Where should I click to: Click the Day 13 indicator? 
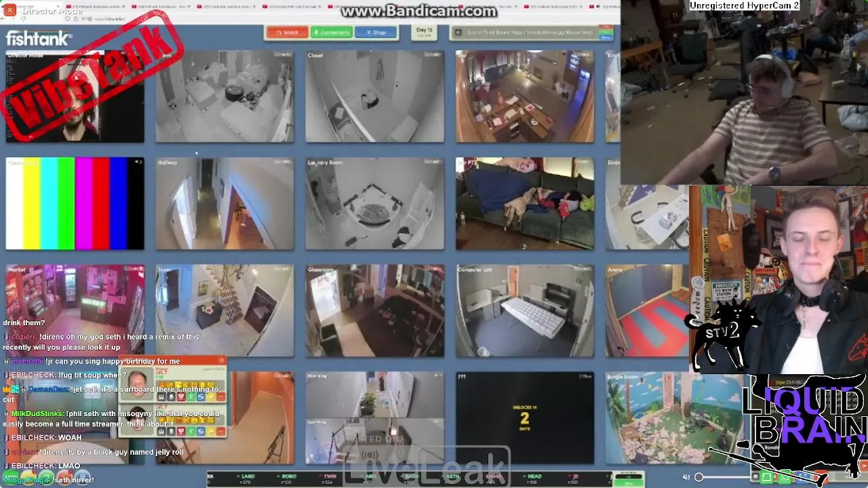(425, 33)
